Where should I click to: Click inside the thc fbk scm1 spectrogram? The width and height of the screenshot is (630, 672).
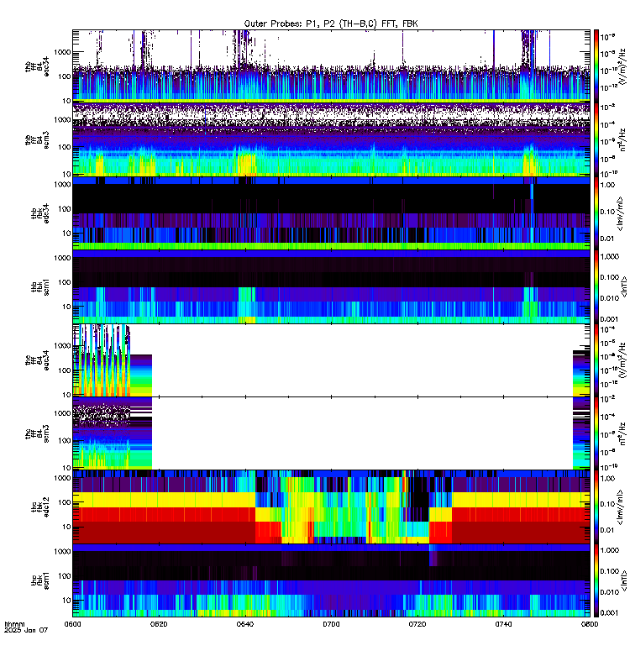(331, 580)
